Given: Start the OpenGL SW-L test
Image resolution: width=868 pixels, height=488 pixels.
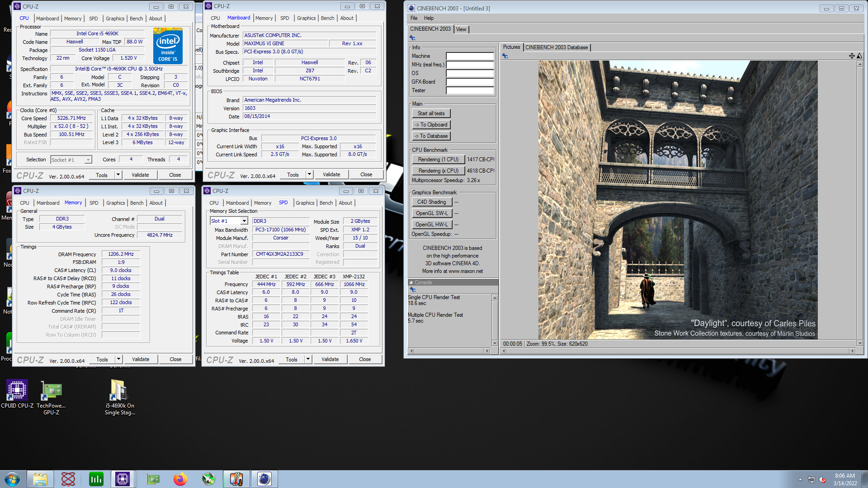Looking at the screenshot, I should [431, 213].
